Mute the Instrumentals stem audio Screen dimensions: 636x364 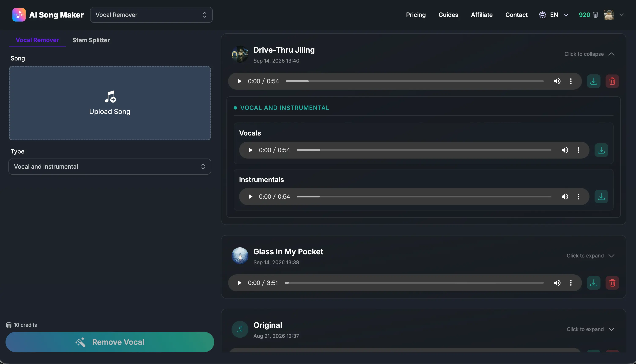click(x=565, y=197)
